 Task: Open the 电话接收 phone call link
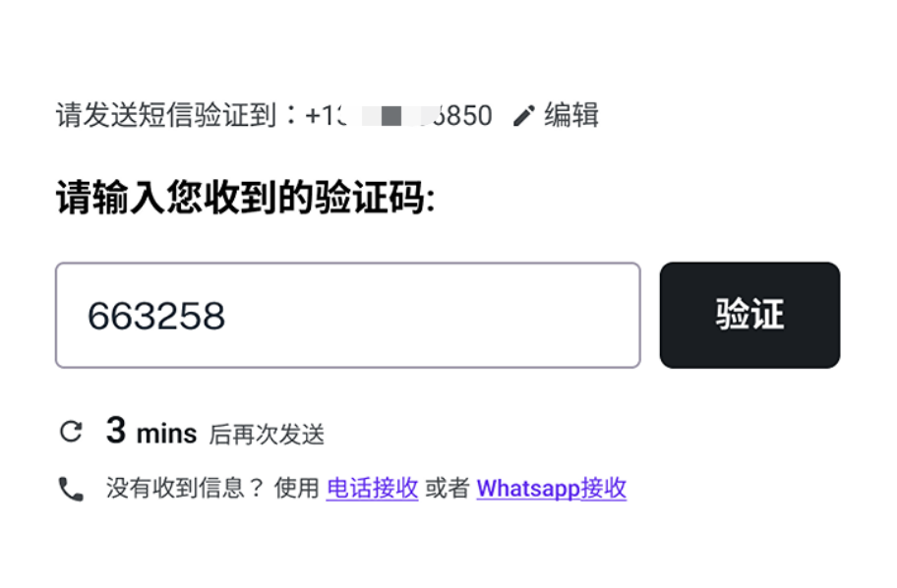(x=373, y=489)
